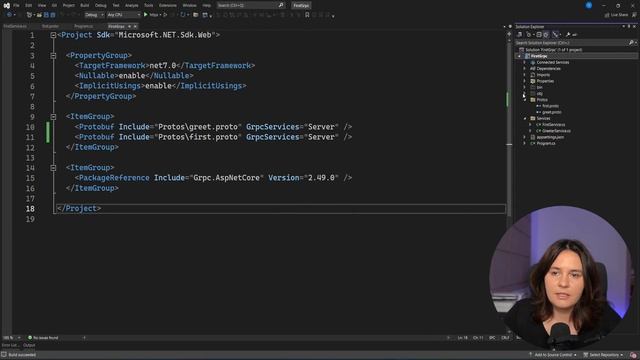Image resolution: width=640 pixels, height=360 pixels.
Task: Click the Live Share button
Action: (x=616, y=15)
